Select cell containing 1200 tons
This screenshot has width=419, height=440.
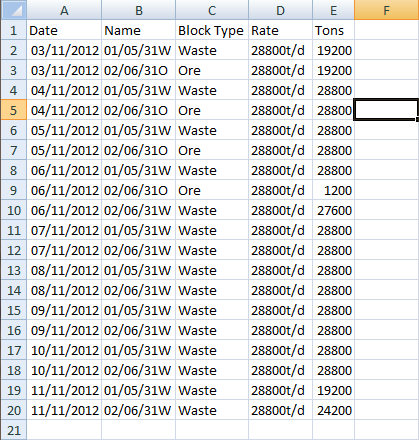tap(333, 190)
